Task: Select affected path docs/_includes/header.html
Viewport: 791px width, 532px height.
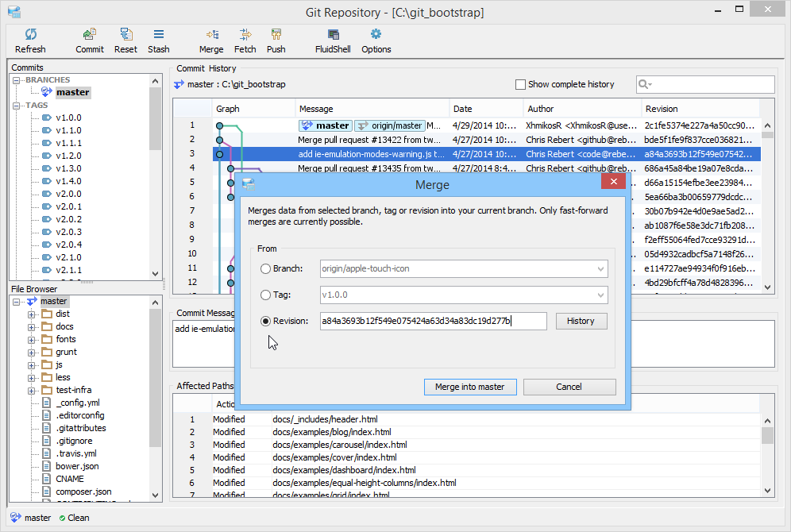Action: [x=325, y=419]
